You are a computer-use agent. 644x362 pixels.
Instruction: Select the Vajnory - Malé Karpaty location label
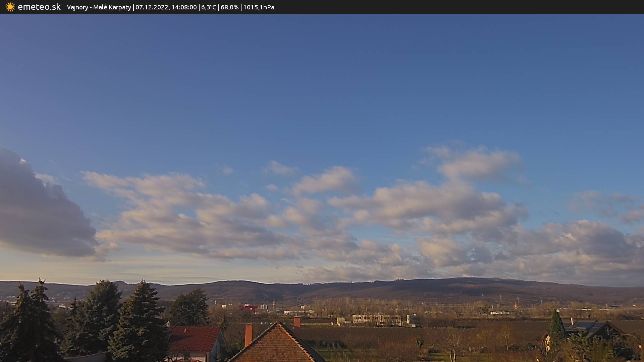[x=99, y=7]
